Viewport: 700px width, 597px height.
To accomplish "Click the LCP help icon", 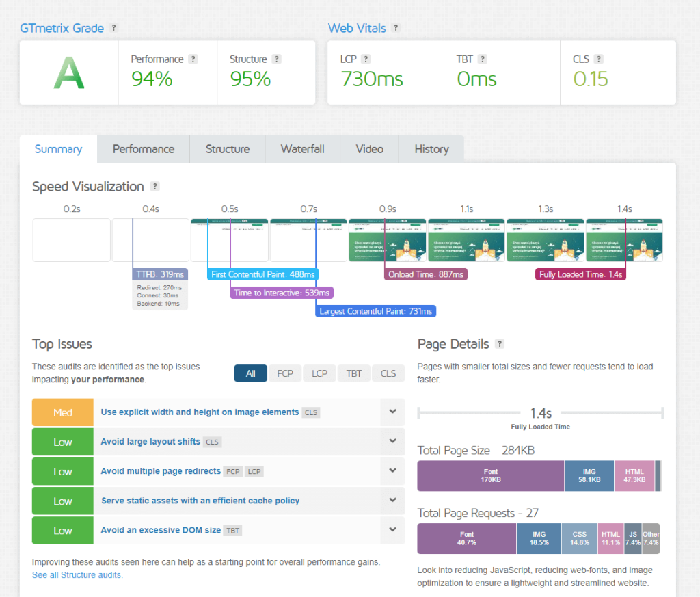I will click(366, 59).
